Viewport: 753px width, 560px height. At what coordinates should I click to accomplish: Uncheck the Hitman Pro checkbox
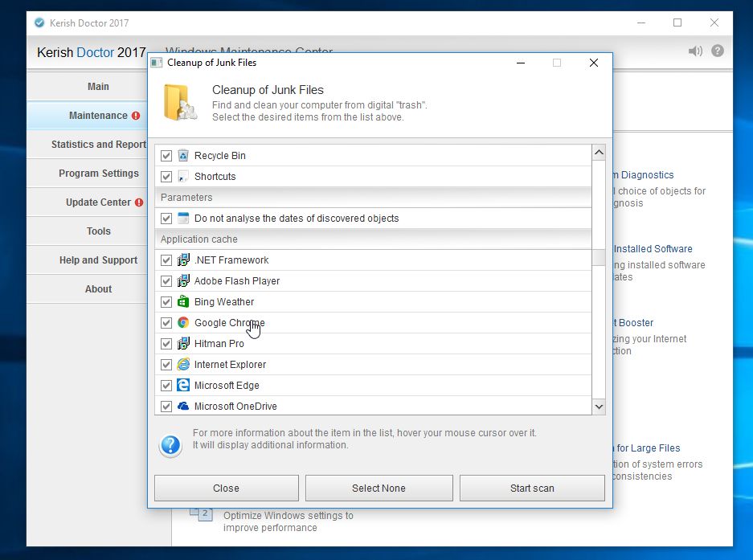(166, 343)
